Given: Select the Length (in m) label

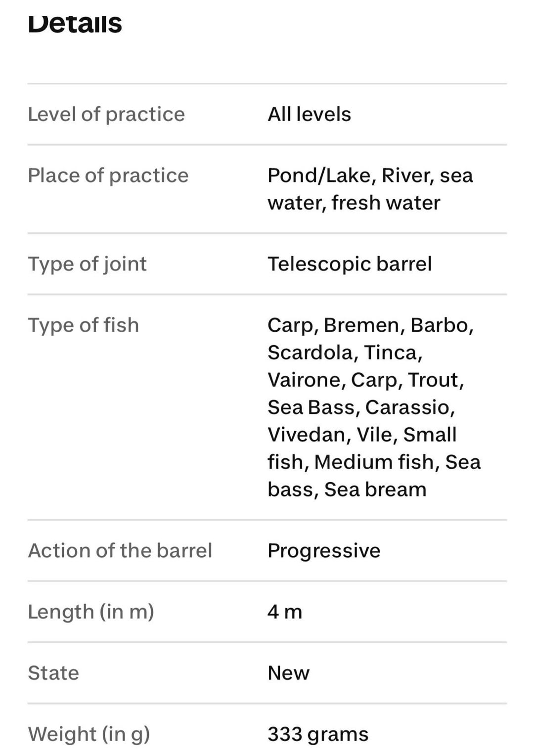Looking at the screenshot, I should pyautogui.click(x=91, y=612).
